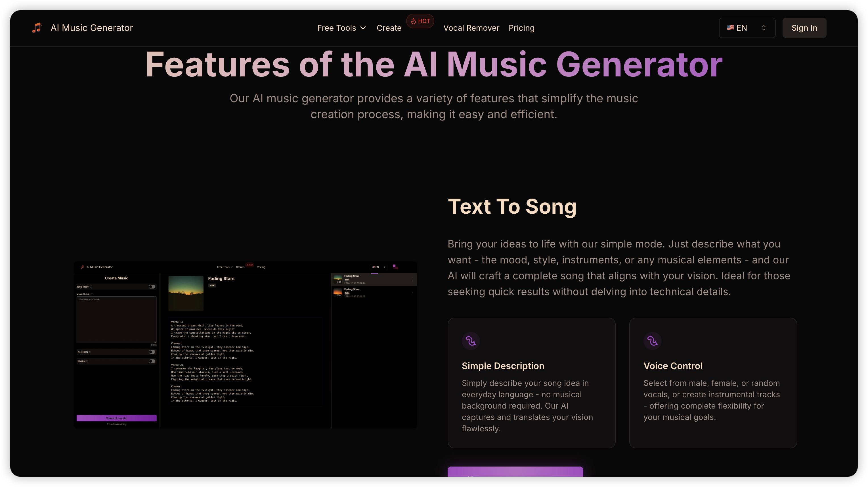Open the Pricing page from the top header
The image size is (868, 487).
point(521,28)
